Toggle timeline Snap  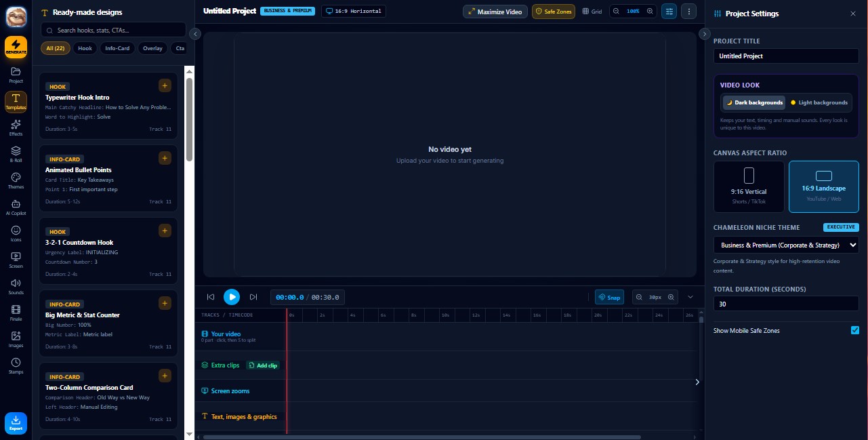609,297
